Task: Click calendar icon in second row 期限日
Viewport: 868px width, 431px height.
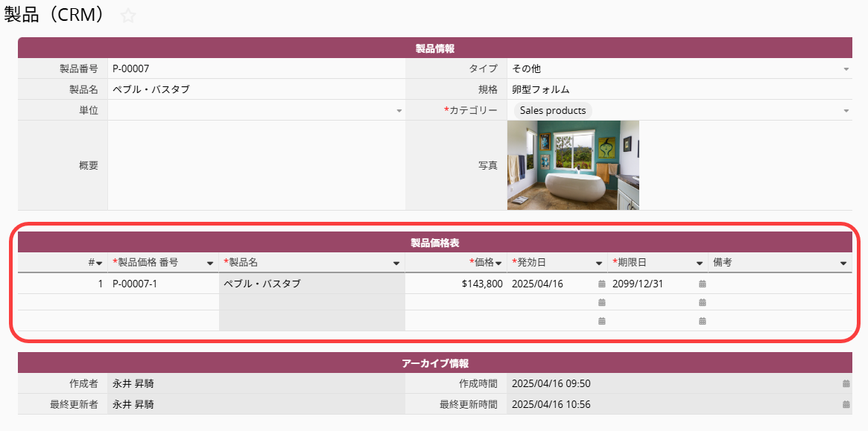Action: pos(702,302)
